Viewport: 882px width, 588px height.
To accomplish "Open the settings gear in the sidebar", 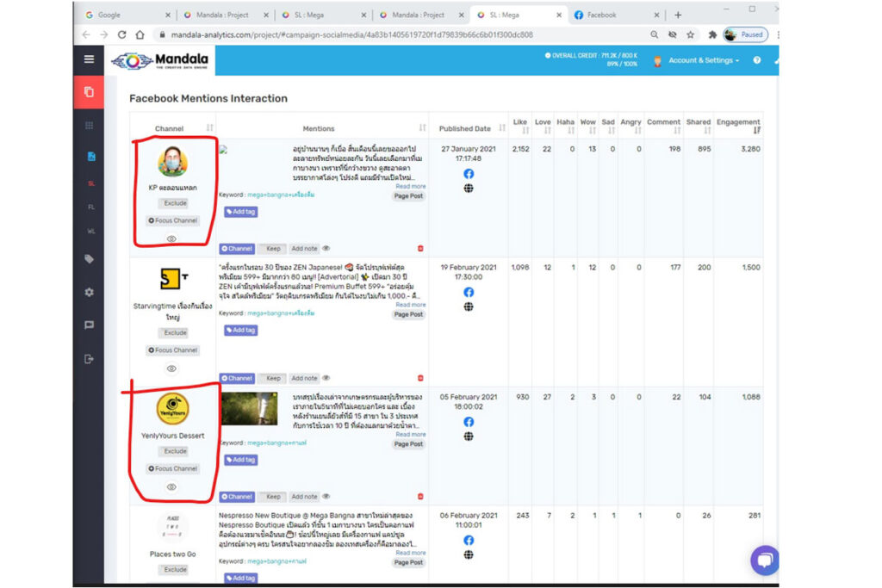I will click(x=89, y=293).
